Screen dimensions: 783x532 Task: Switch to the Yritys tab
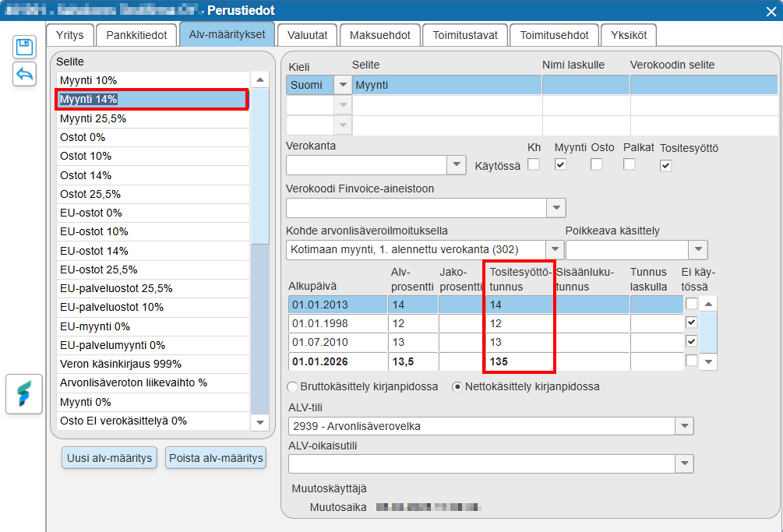[x=70, y=35]
